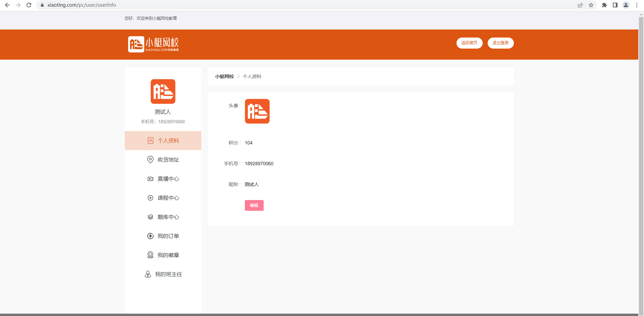The height and width of the screenshot is (316, 644).
Task: Click the 积分 value 104
Action: coord(249,143)
